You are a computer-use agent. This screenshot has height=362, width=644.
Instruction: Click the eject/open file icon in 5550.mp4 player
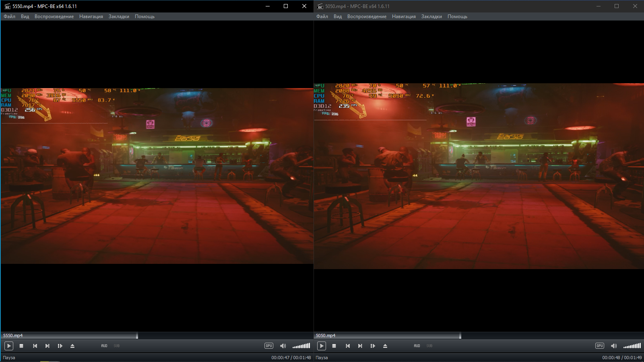(x=72, y=346)
